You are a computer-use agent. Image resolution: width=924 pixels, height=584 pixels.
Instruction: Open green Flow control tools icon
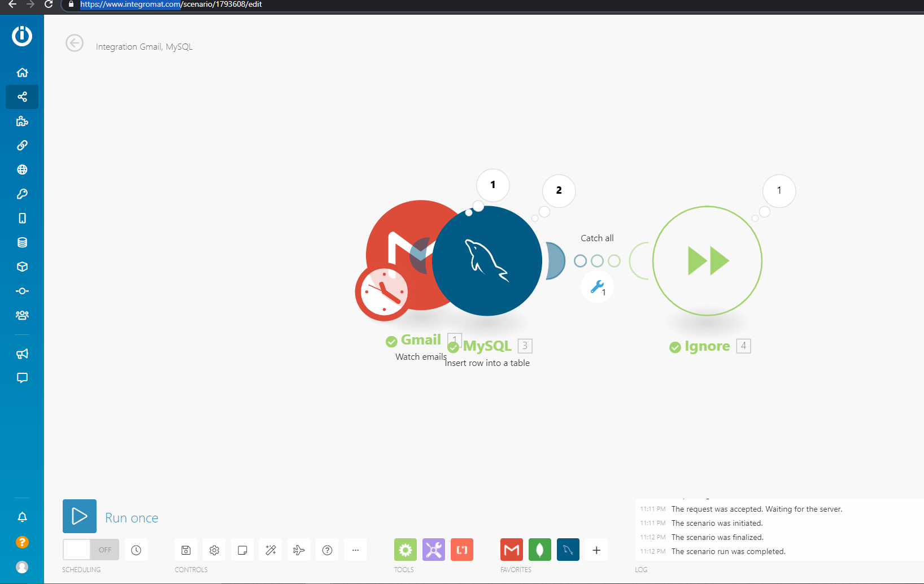pos(406,550)
